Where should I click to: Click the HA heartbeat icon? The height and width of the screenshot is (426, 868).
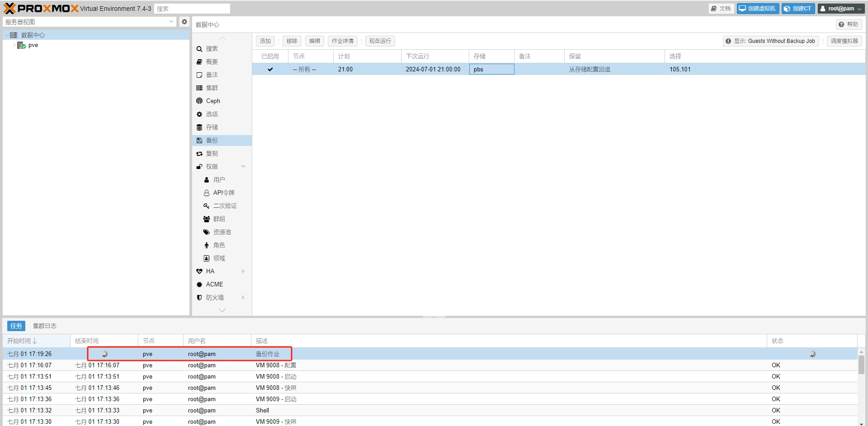pos(199,272)
